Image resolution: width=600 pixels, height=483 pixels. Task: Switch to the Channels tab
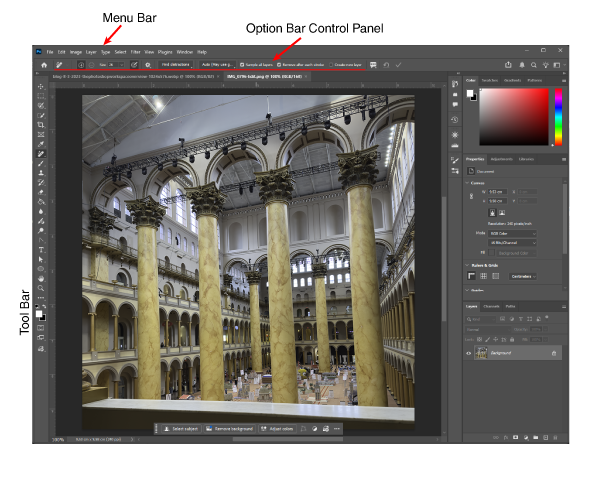click(491, 306)
